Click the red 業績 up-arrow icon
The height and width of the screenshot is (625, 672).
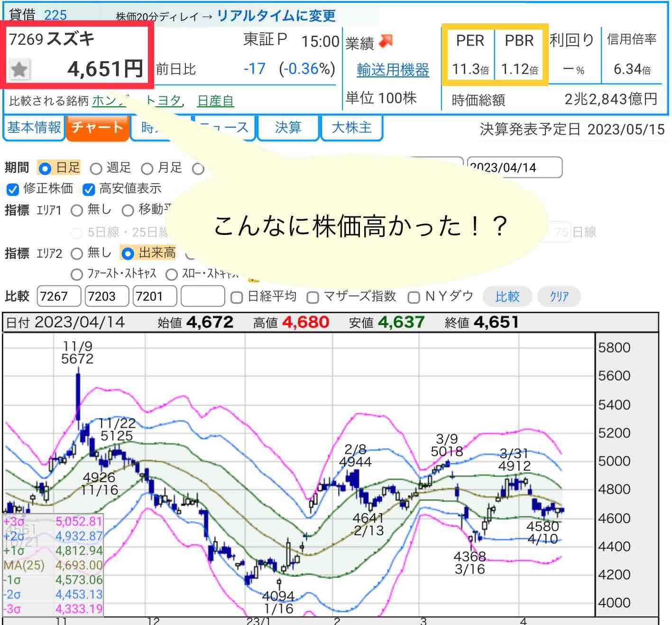tap(387, 41)
